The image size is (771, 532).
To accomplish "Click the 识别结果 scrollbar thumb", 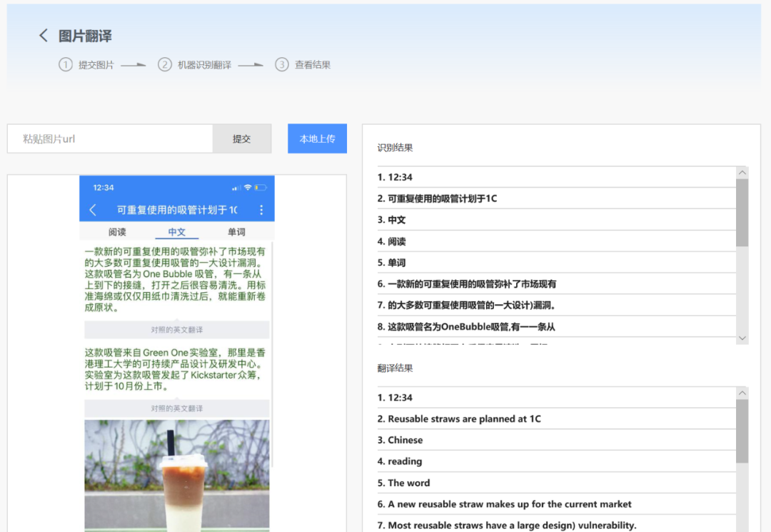I will coord(742,212).
